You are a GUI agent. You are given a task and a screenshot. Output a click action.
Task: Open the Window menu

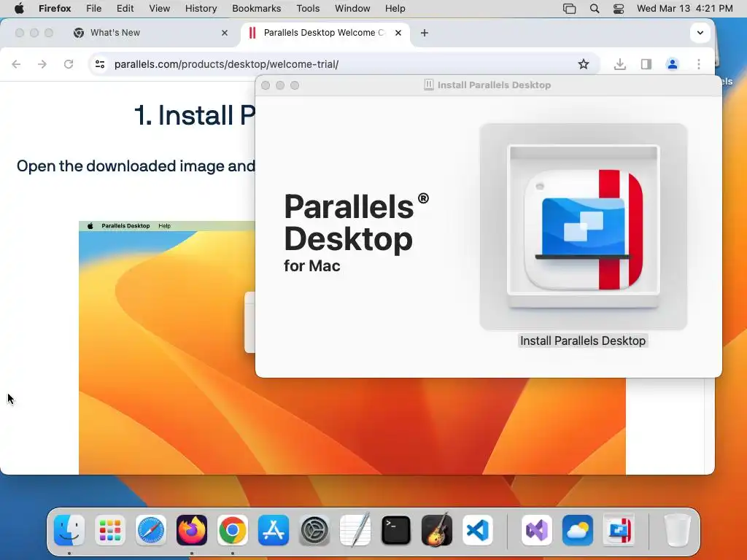click(352, 9)
